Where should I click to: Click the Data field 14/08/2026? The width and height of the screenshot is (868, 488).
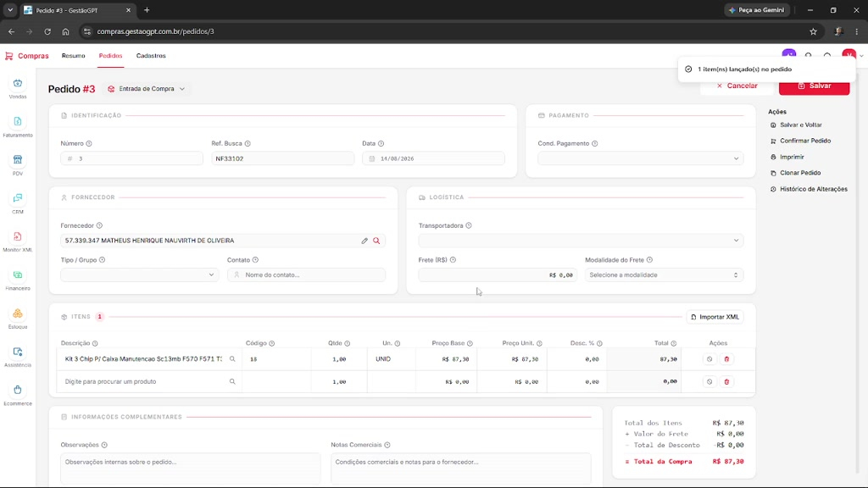tap(433, 158)
